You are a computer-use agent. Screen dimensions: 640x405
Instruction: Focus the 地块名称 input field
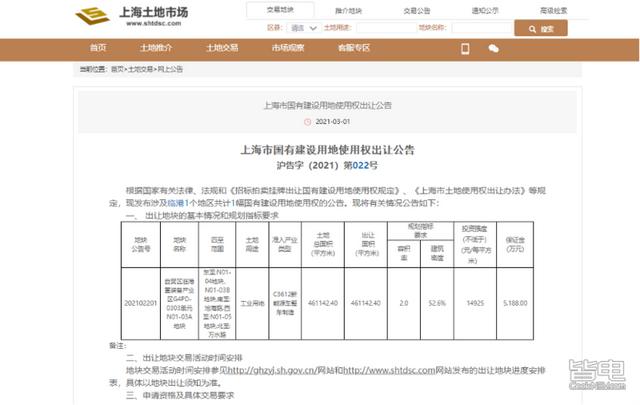click(482, 28)
